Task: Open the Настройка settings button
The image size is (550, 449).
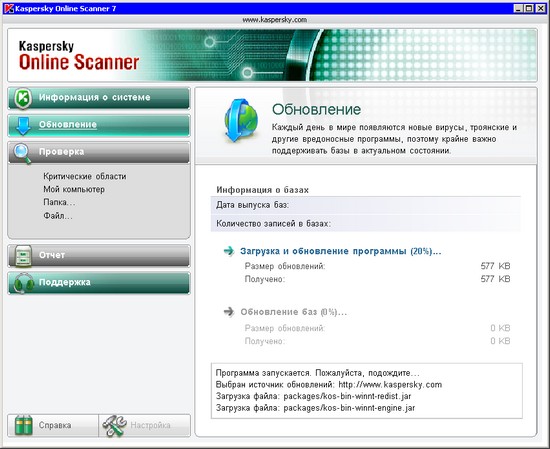Action: (x=145, y=425)
